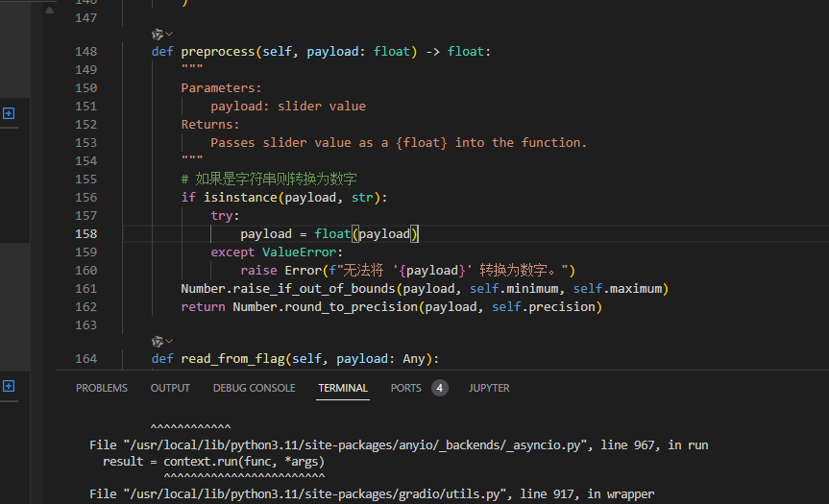Click the upper blue plus icon in left sidebar
Viewport: 829px width, 504px height.
click(x=9, y=113)
